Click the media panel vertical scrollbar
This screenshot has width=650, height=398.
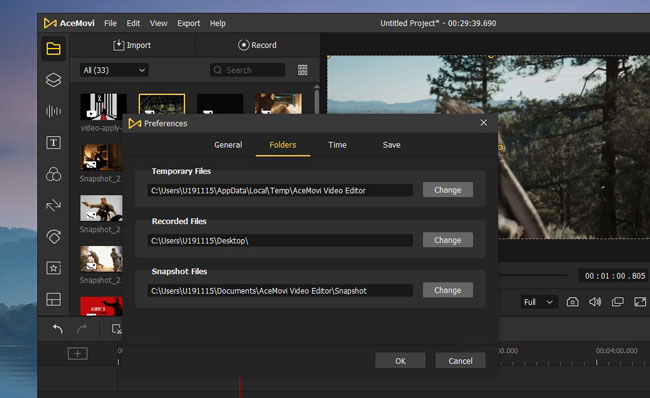pos(317,100)
